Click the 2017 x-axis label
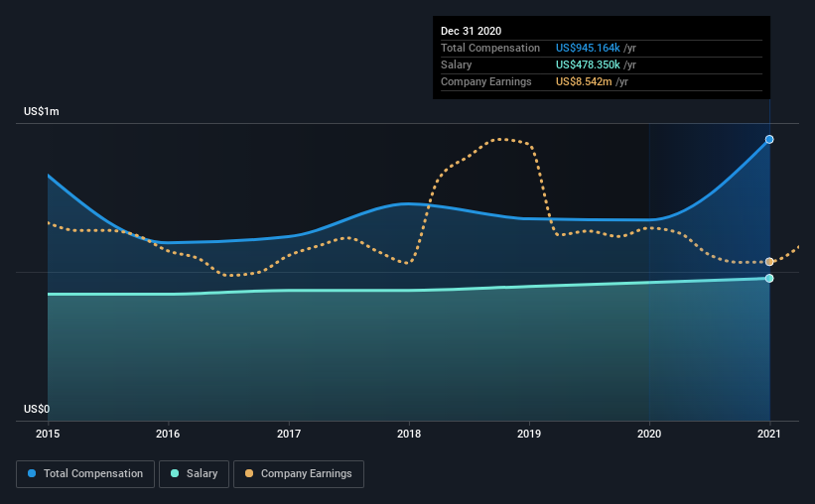 coord(289,434)
